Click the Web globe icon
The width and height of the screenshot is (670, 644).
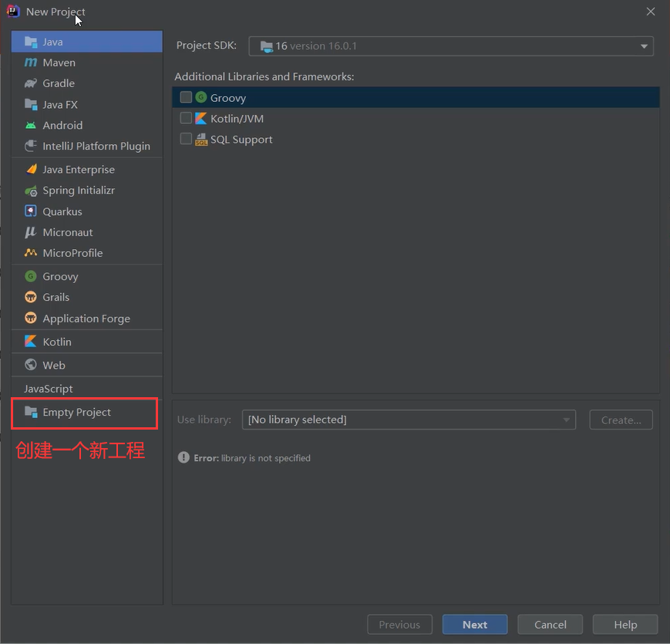pyautogui.click(x=31, y=365)
